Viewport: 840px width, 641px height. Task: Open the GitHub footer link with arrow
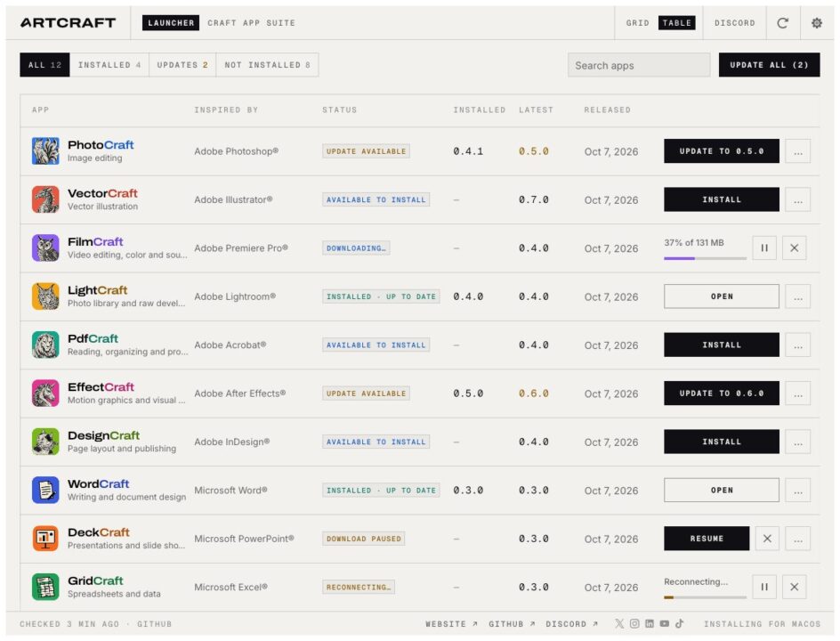coord(512,624)
